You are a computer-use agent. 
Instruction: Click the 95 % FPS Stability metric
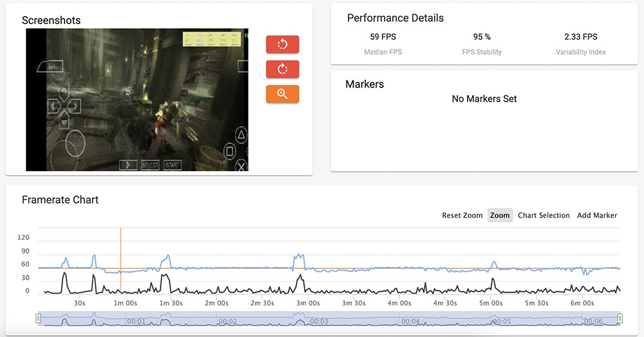tap(482, 37)
